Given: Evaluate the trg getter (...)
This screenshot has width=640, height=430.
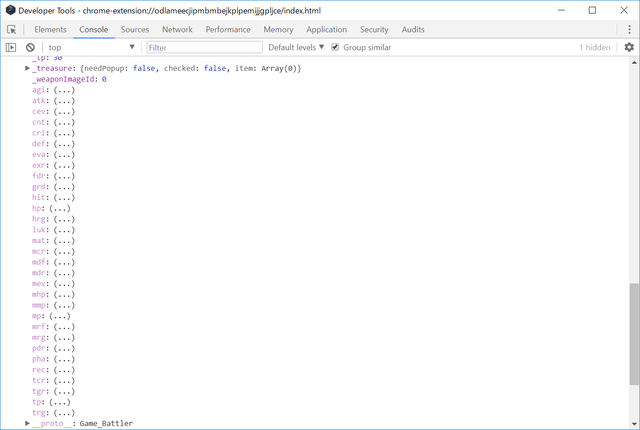Looking at the screenshot, I should coord(64,413).
